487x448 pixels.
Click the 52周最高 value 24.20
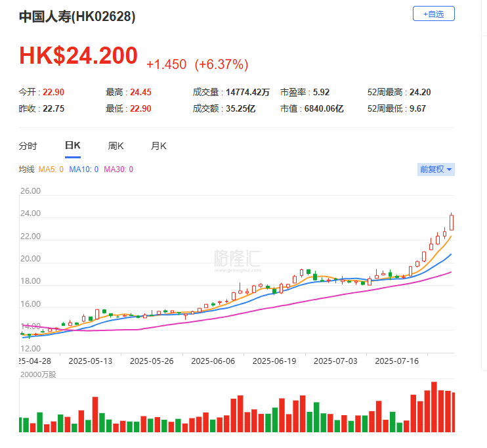click(420, 93)
